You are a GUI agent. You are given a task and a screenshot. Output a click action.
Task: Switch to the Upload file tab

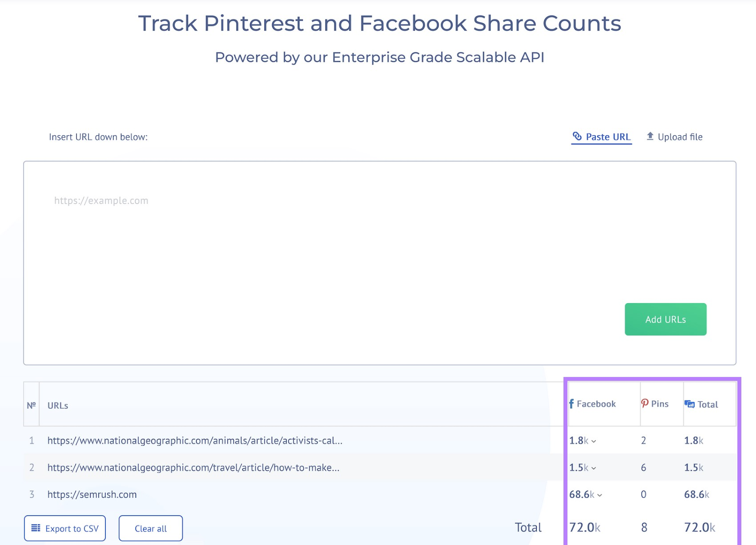point(674,137)
